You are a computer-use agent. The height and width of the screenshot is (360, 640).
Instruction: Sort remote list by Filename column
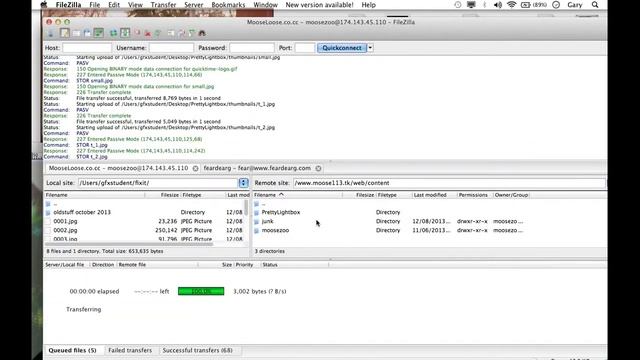297,195
